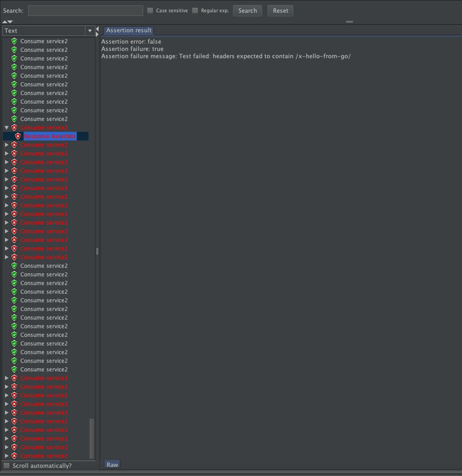
Task: Click the 'Assertion failure: true' line
Action: 132,49
